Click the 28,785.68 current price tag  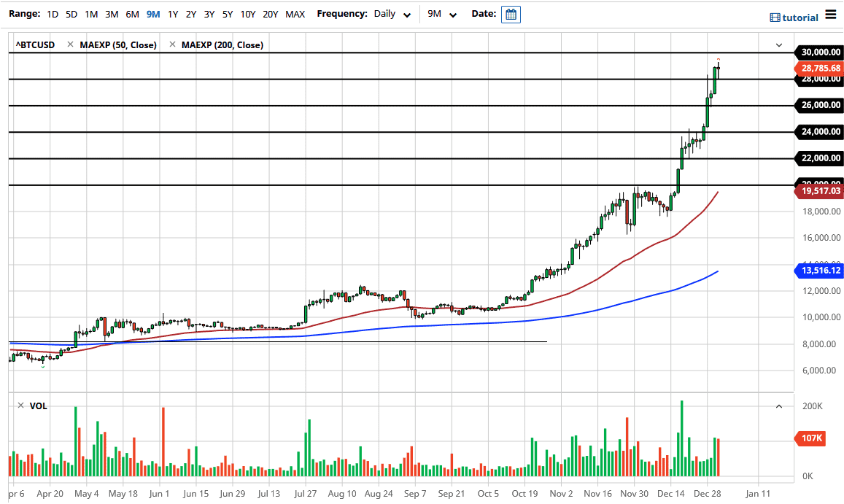pyautogui.click(x=818, y=68)
